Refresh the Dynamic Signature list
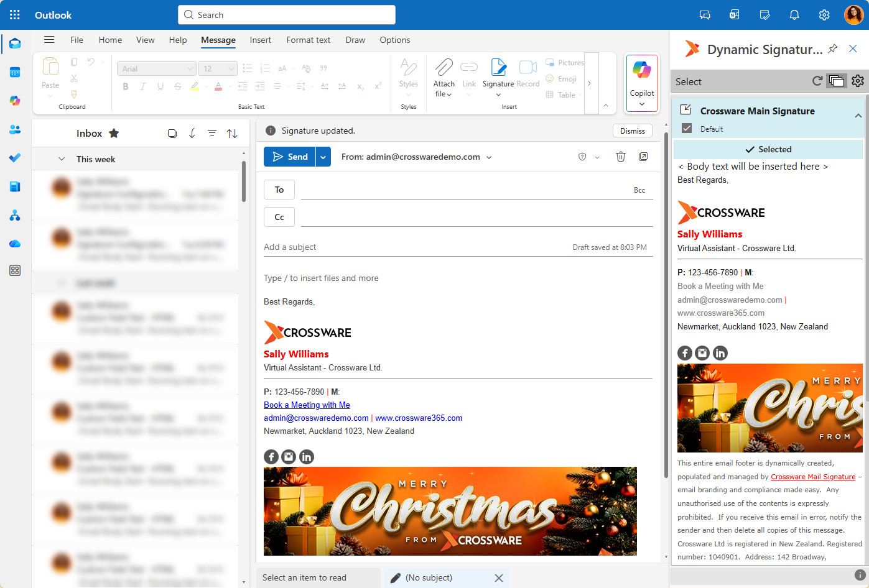The height and width of the screenshot is (588, 869). (x=817, y=81)
